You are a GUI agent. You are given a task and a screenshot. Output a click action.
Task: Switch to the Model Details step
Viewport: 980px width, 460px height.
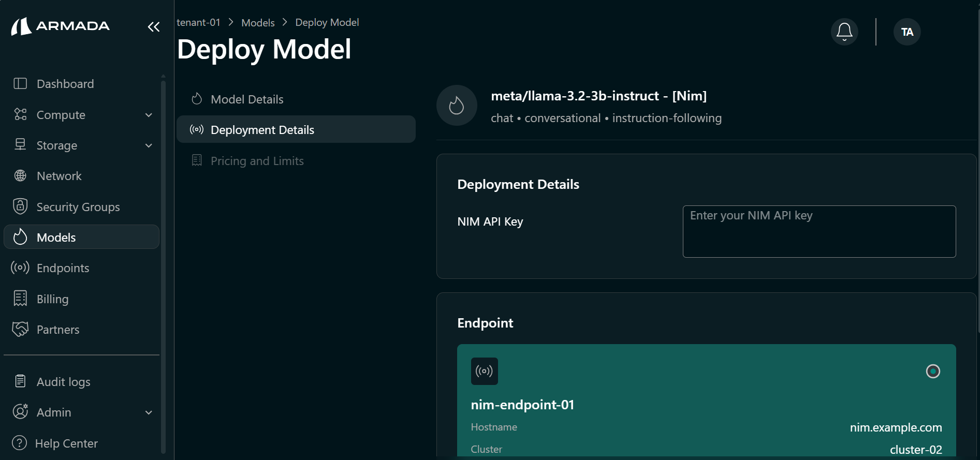tap(296, 99)
